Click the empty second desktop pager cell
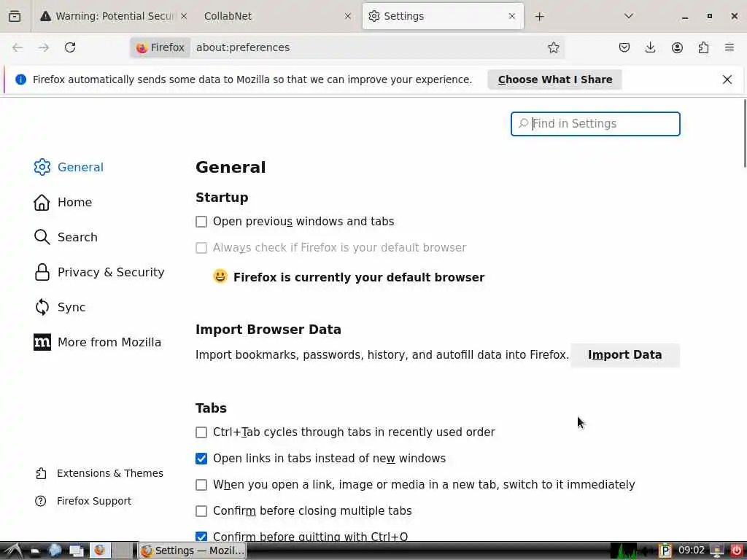The image size is (747, 560). 123,551
